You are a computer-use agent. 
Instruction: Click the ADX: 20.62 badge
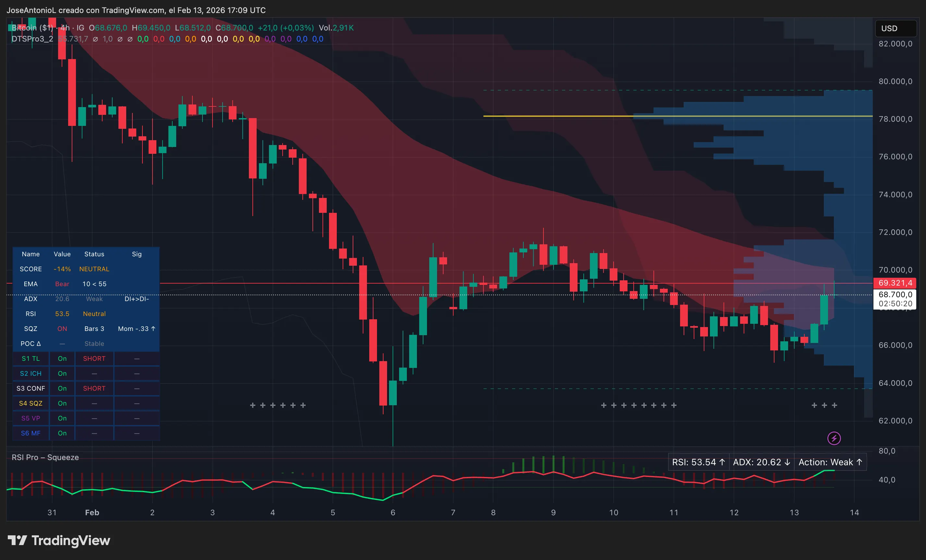pos(762,462)
